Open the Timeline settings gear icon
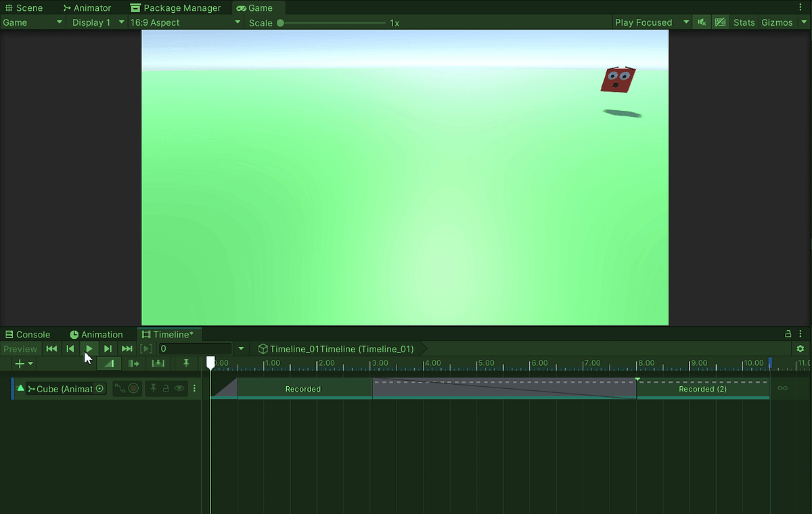Image resolution: width=812 pixels, height=514 pixels. click(800, 348)
